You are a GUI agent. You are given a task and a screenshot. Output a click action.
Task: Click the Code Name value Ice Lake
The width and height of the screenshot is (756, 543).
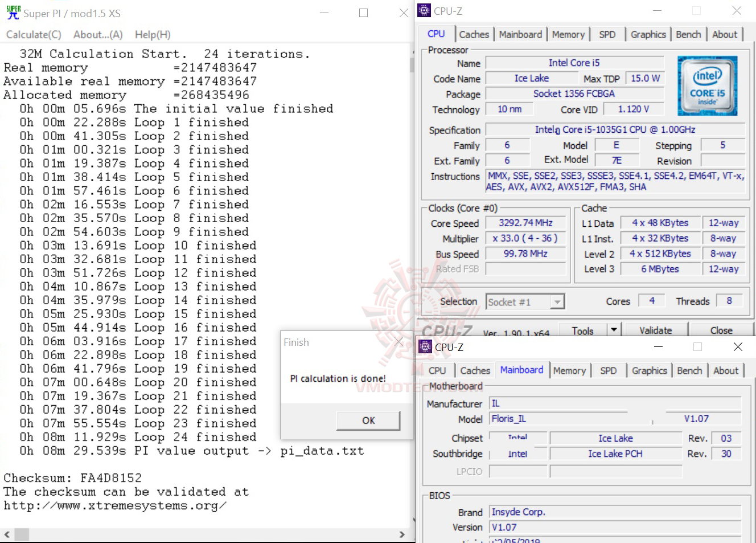coord(532,78)
